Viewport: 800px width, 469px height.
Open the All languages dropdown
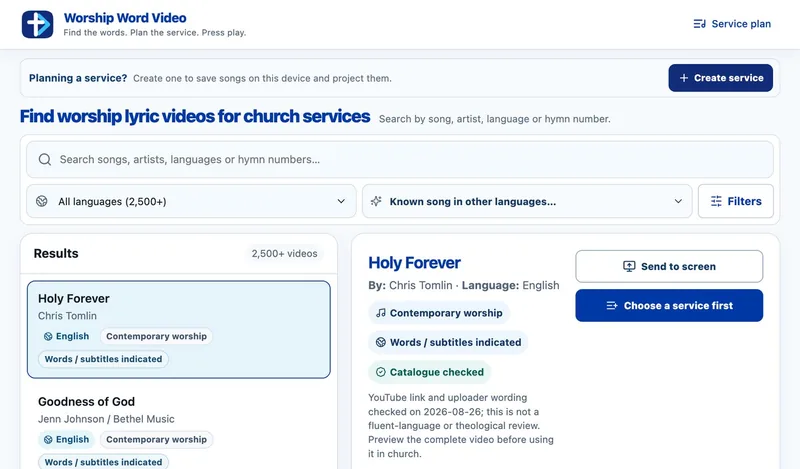191,201
